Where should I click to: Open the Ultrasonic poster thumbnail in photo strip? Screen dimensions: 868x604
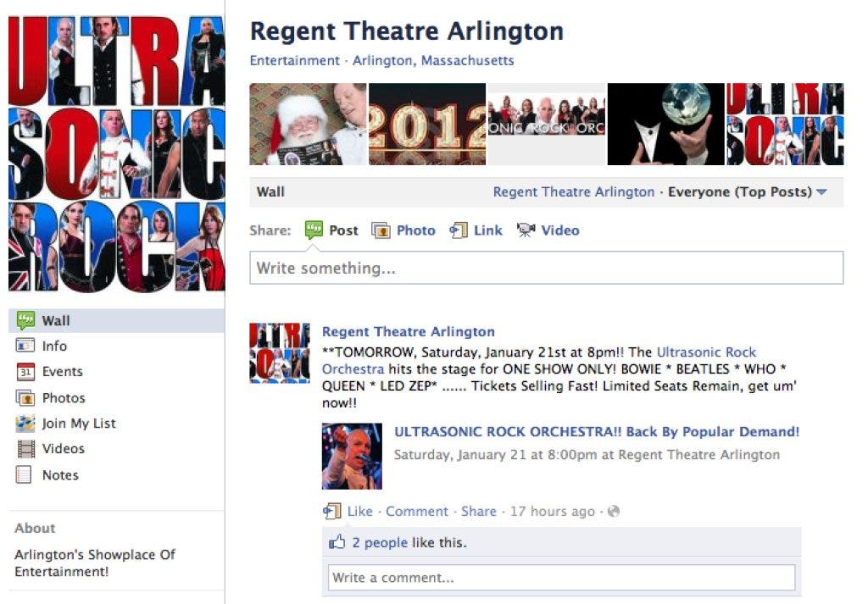(785, 124)
